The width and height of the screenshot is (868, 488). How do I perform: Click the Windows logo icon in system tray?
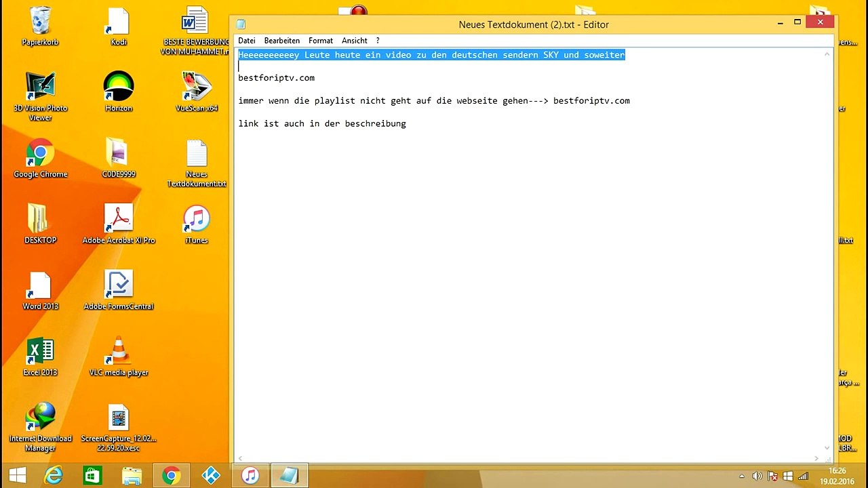click(788, 476)
